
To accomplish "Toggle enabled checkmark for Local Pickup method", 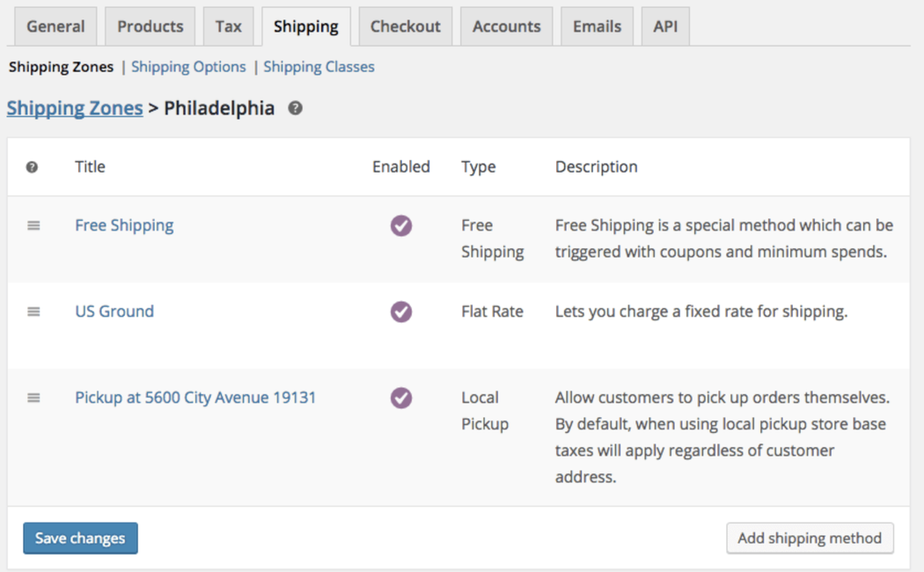I will coord(401,398).
